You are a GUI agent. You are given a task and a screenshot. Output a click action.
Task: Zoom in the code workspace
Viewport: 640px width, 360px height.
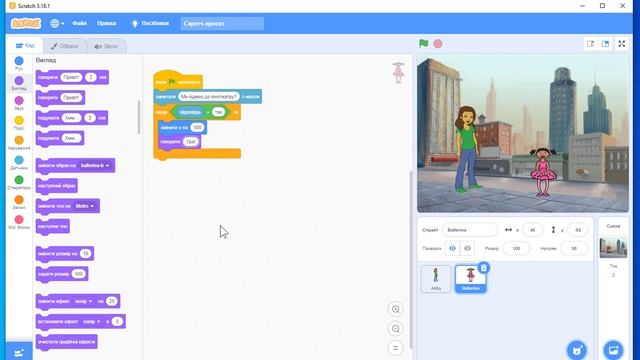click(x=396, y=309)
